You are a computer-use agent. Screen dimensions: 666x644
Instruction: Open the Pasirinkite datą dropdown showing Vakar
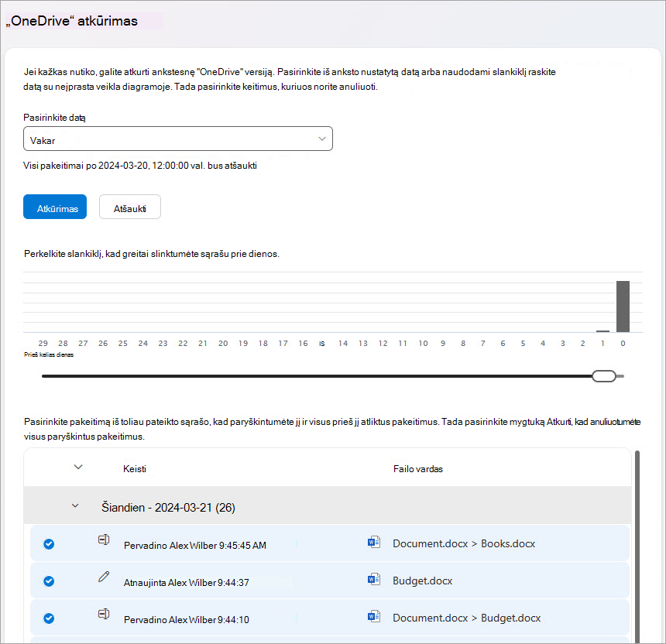click(178, 139)
